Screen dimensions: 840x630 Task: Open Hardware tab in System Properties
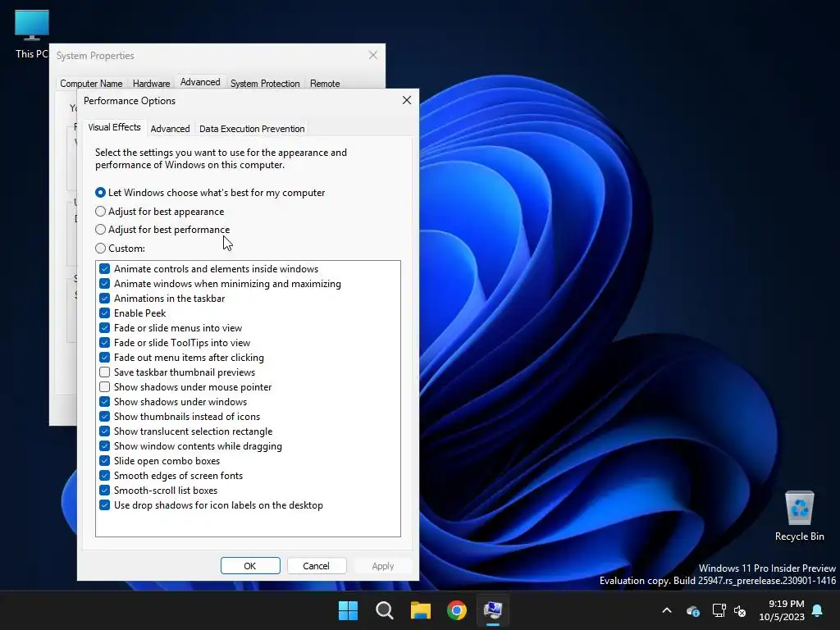coord(151,84)
